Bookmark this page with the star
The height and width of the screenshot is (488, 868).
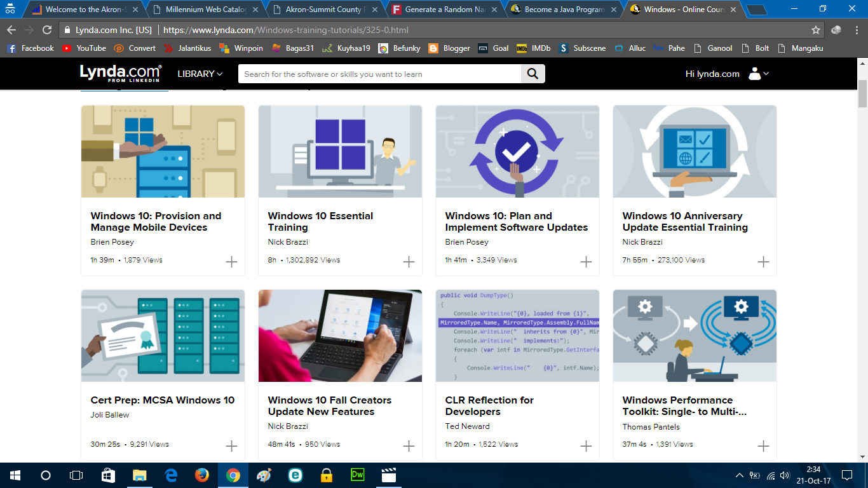pos(816,30)
